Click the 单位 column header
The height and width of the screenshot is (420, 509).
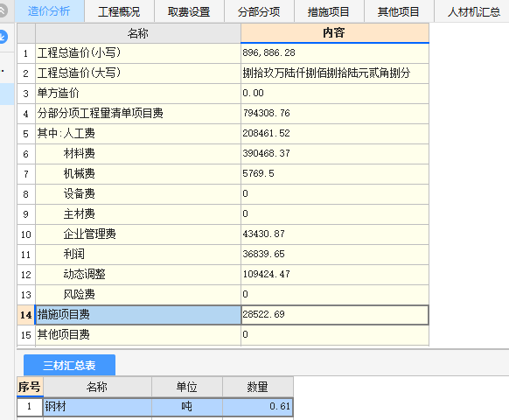click(x=186, y=388)
